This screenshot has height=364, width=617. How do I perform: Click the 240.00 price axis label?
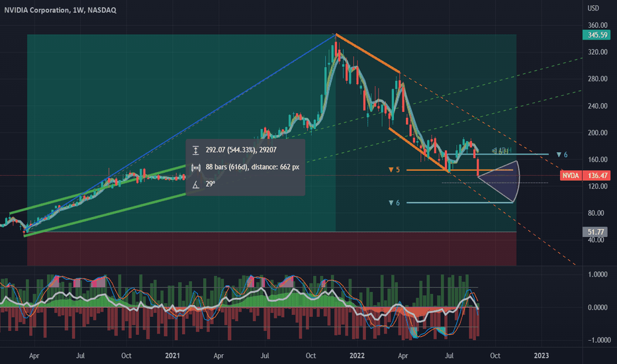pos(598,106)
